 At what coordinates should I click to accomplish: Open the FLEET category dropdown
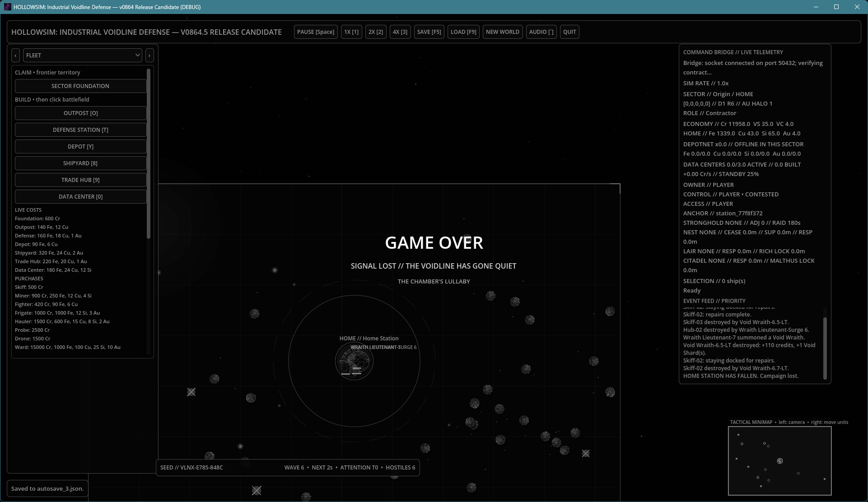pyautogui.click(x=83, y=56)
